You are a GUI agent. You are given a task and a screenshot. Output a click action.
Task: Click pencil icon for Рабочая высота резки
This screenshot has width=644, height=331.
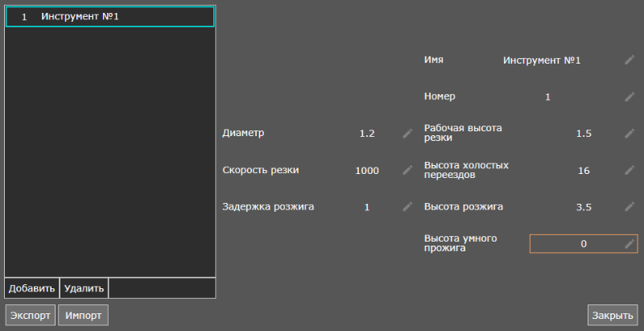pyautogui.click(x=630, y=134)
